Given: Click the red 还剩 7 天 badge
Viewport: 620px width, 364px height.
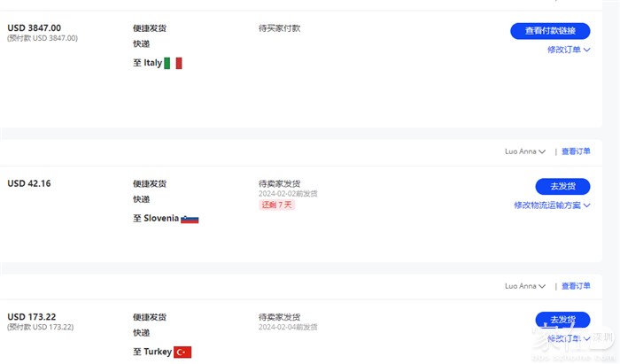Looking at the screenshot, I should [x=276, y=205].
